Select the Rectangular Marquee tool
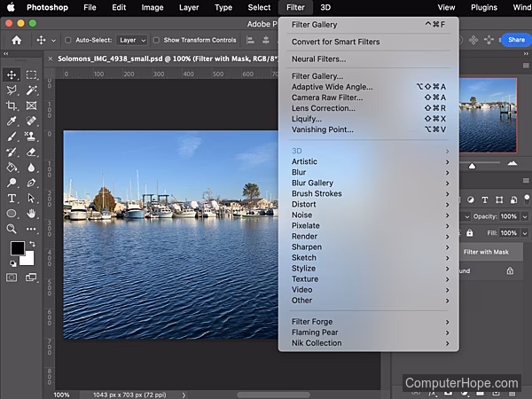Screen dimensions: 532x399 (x=31, y=75)
